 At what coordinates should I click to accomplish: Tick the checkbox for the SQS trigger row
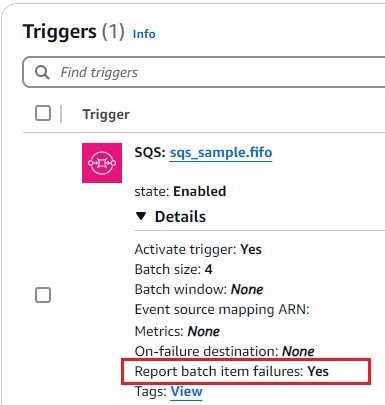[43, 295]
